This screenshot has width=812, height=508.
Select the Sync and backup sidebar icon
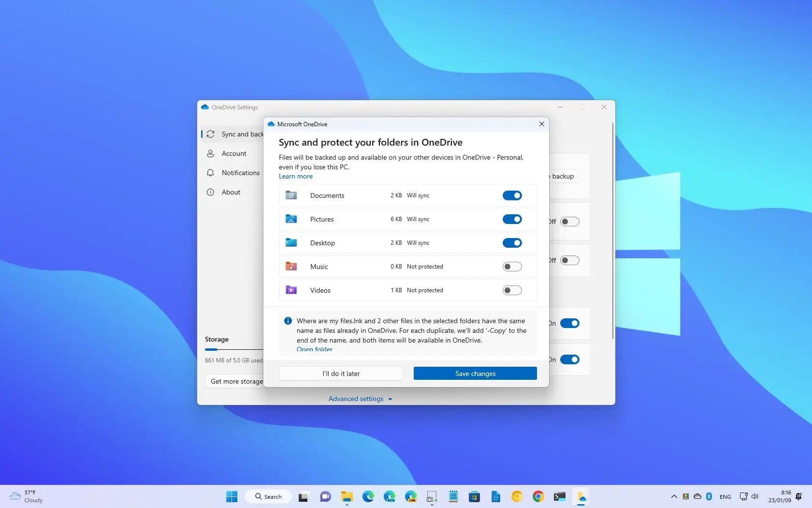[211, 134]
